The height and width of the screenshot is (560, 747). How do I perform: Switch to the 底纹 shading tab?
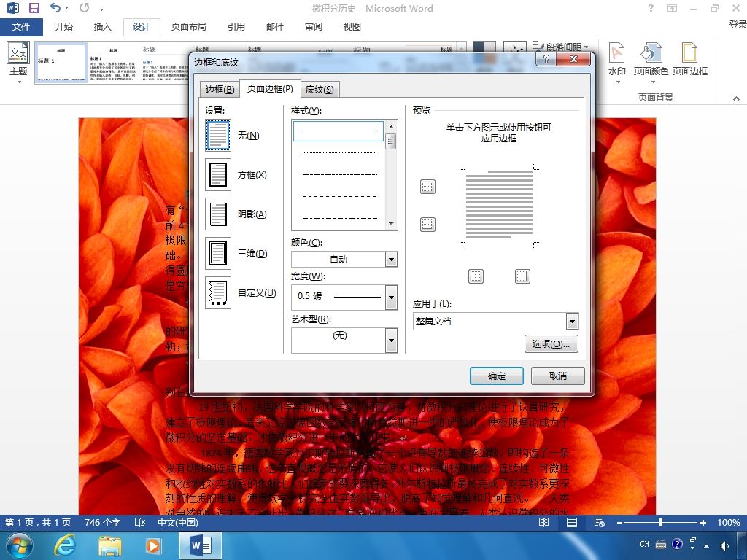click(x=320, y=90)
